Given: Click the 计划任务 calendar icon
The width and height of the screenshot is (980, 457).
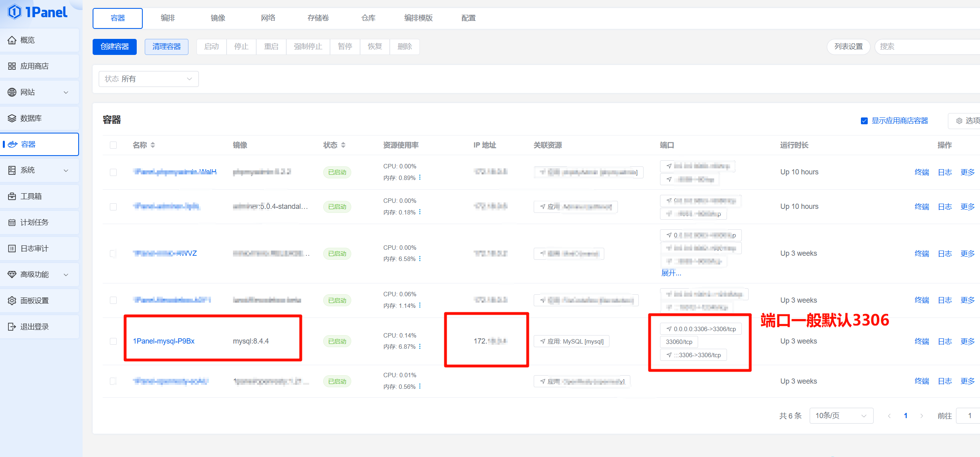Looking at the screenshot, I should 12,222.
